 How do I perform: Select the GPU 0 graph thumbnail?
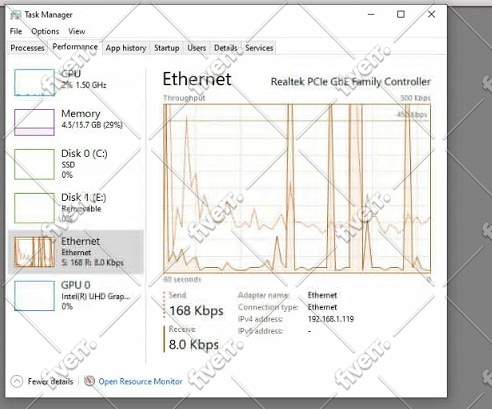tap(34, 296)
